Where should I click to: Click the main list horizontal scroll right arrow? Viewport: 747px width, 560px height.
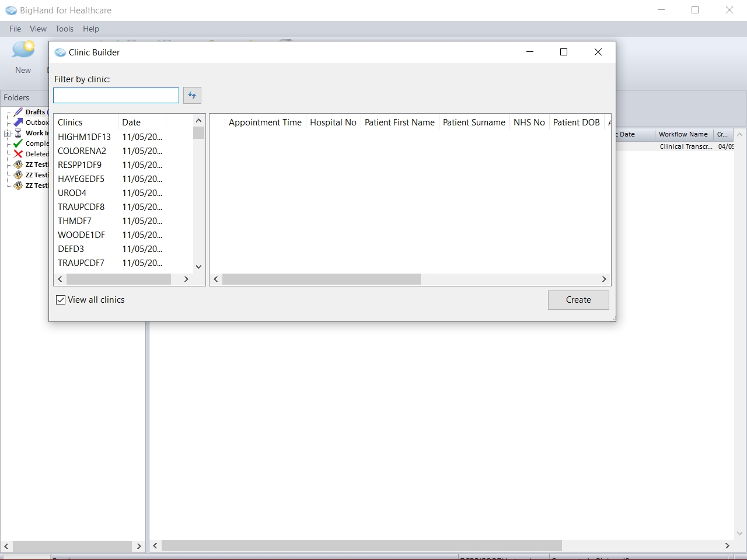(x=727, y=546)
